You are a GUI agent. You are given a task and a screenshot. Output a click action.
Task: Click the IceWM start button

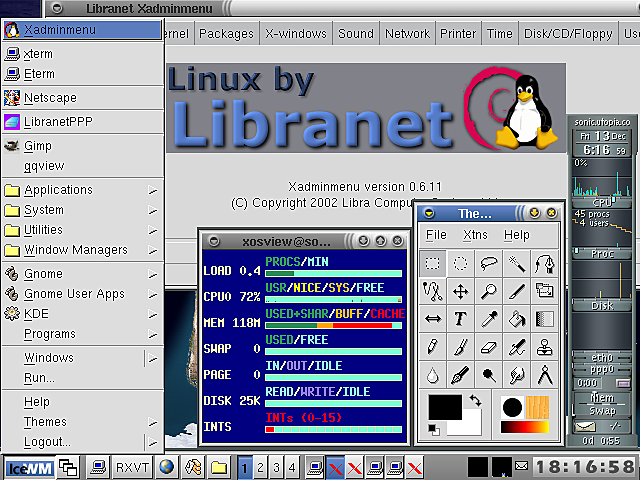coord(29,468)
